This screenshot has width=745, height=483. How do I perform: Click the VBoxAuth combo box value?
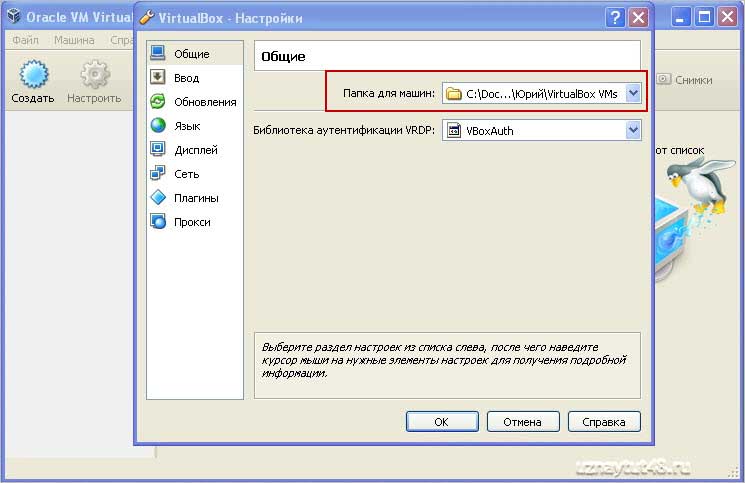[x=542, y=130]
